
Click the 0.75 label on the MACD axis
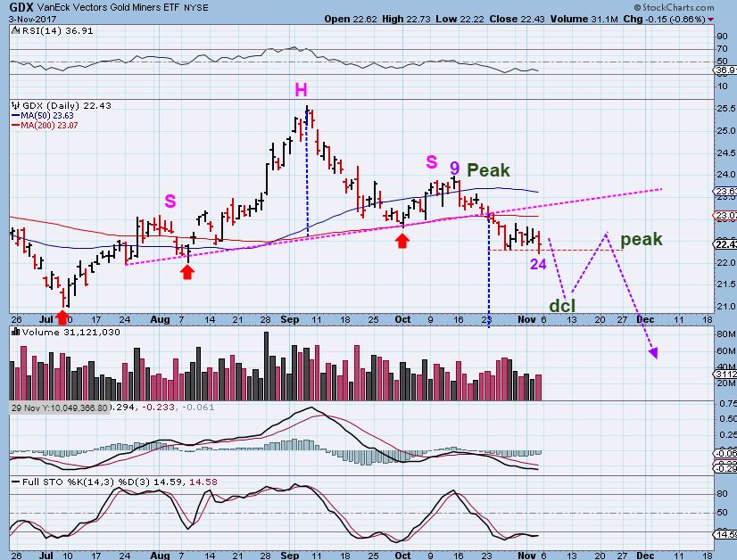(x=727, y=404)
